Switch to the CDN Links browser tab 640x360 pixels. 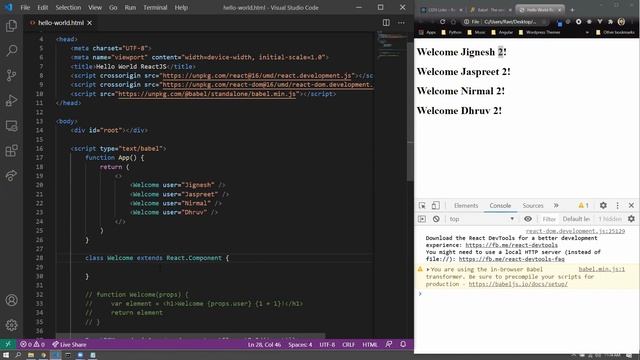tap(441, 10)
